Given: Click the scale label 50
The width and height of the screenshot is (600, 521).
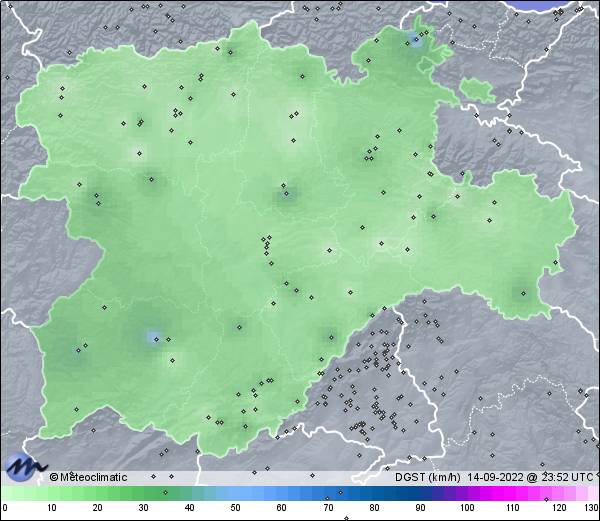Looking at the screenshot, I should point(235,508).
